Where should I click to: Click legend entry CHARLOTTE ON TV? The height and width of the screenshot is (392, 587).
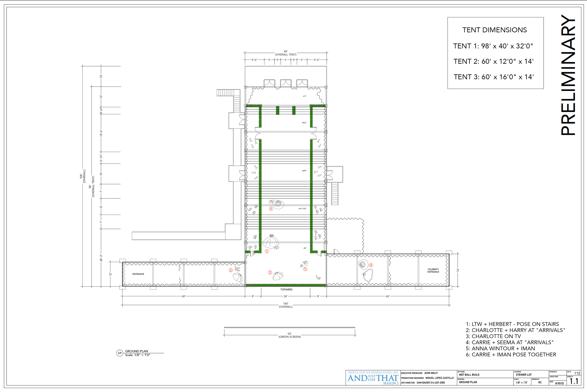pos(493,336)
